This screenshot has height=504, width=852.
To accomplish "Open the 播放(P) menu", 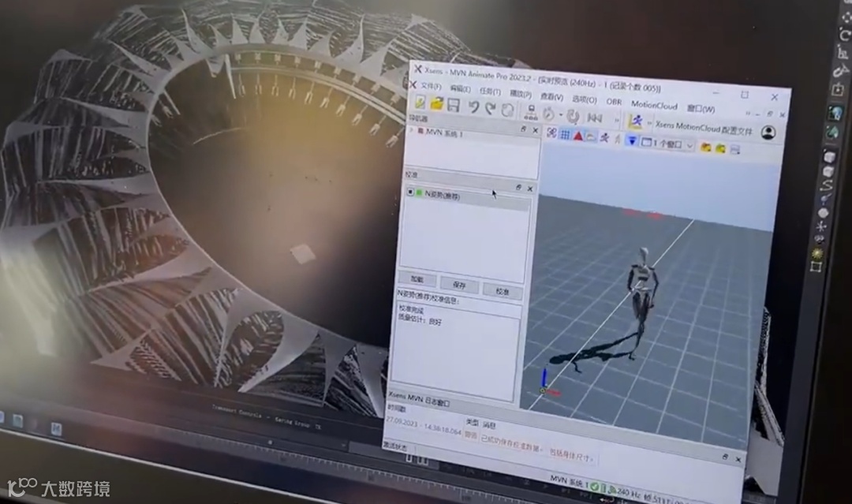I will 520,94.
